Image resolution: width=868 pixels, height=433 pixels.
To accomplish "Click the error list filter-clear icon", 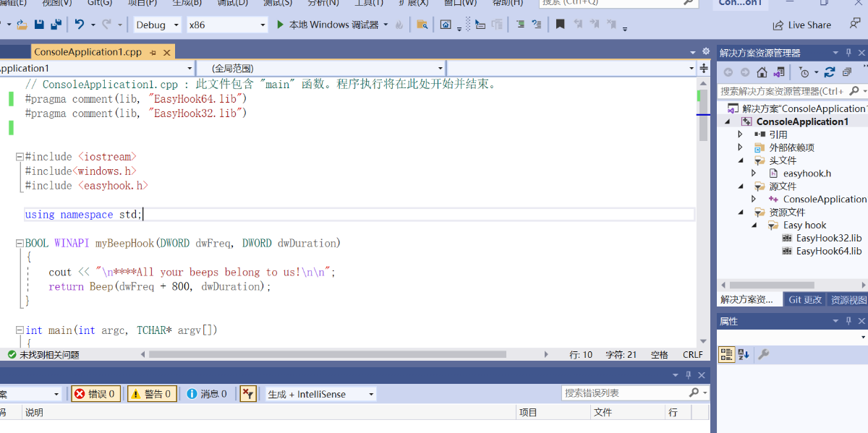I will point(248,394).
